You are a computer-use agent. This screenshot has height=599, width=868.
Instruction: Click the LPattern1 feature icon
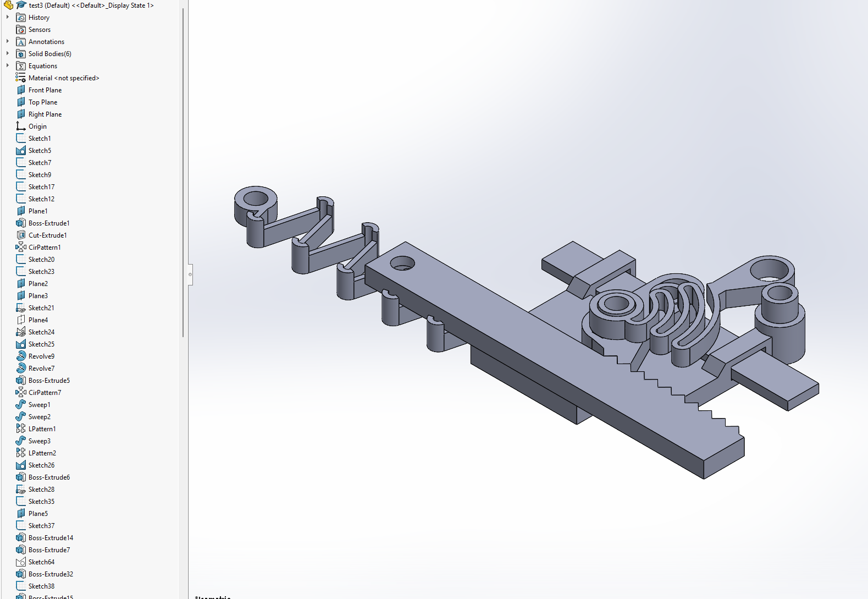tap(21, 429)
